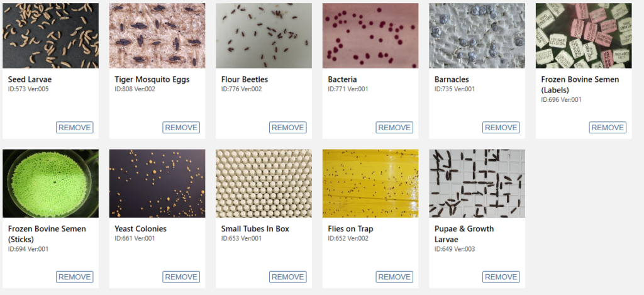This screenshot has width=644, height=295.
Task: Remove Frozen Bovine Semen (Labels)
Action: click(x=608, y=127)
